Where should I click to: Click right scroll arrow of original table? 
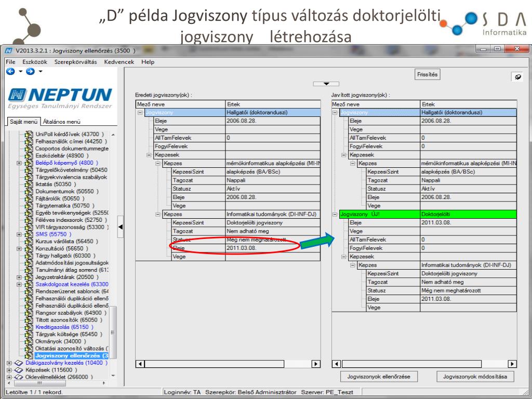(x=316, y=364)
